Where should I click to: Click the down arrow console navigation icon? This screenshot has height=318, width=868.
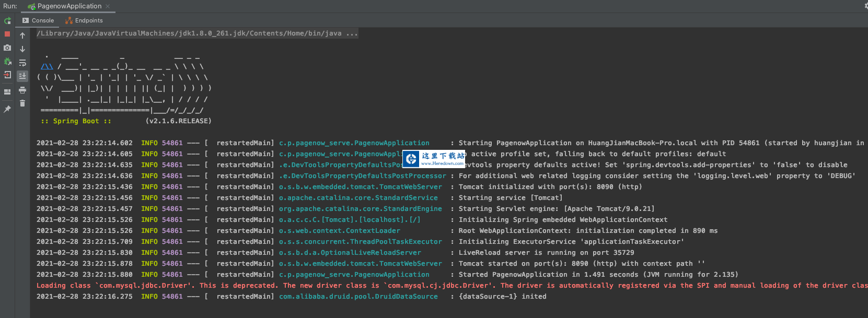tap(22, 49)
